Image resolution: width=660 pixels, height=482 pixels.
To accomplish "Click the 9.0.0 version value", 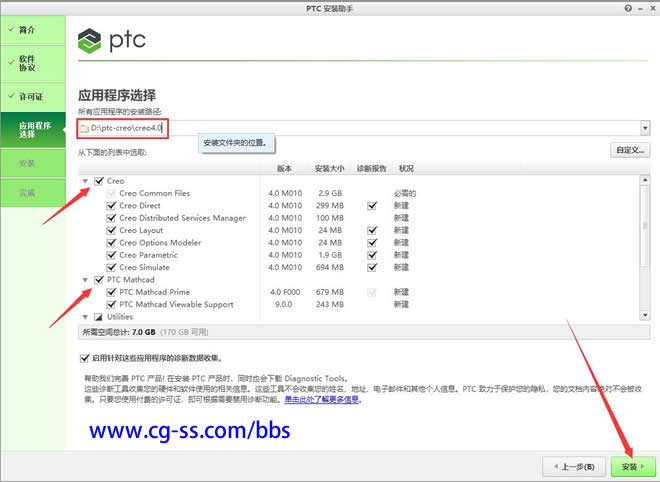I will [283, 304].
